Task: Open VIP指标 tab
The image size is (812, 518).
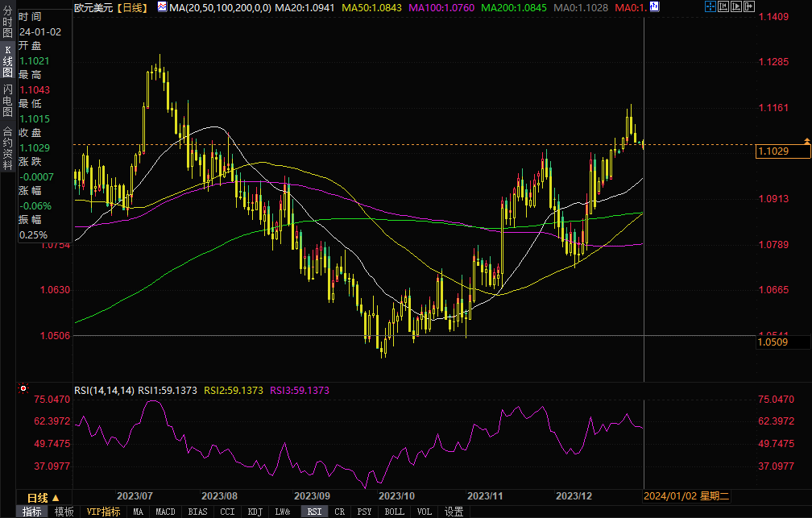Action: [103, 512]
